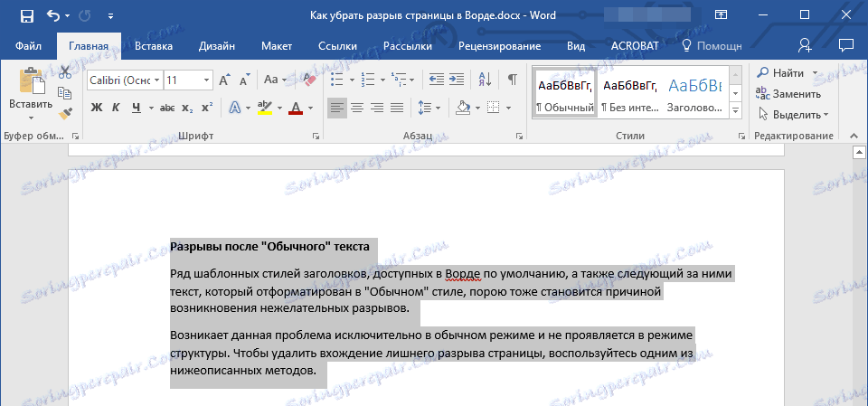
Task: Switch to the Рассылки tab
Action: coord(408,46)
